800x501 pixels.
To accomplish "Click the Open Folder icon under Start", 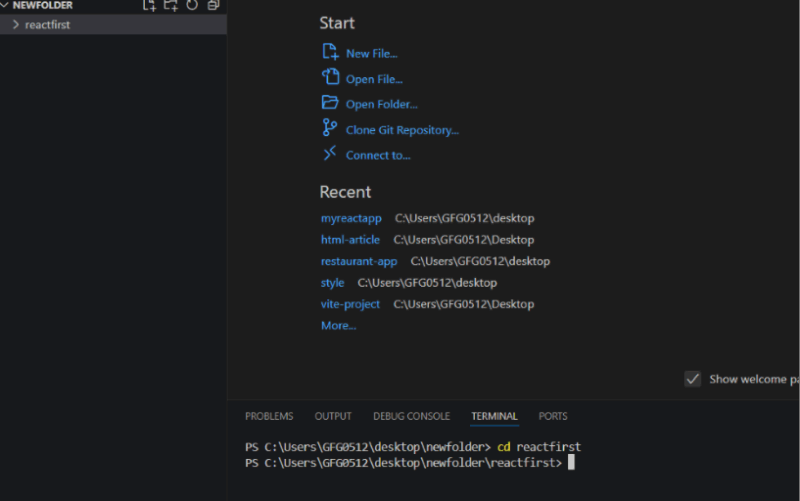I will (x=330, y=102).
